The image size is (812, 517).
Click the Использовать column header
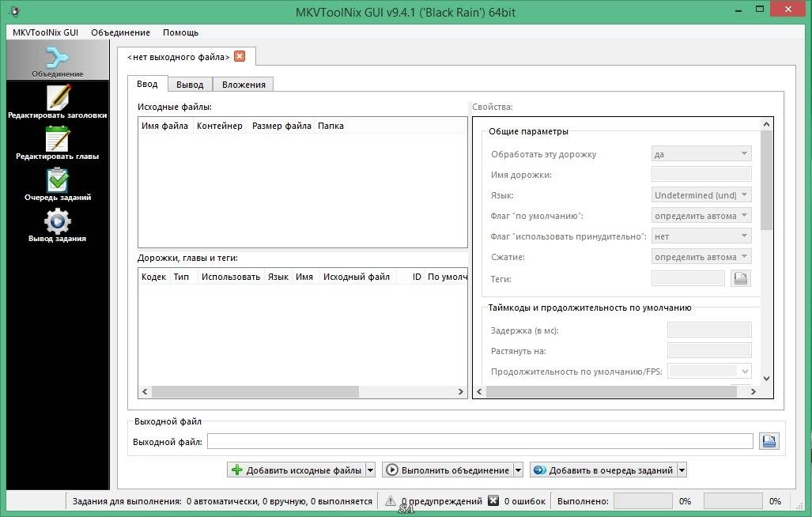[x=230, y=277]
